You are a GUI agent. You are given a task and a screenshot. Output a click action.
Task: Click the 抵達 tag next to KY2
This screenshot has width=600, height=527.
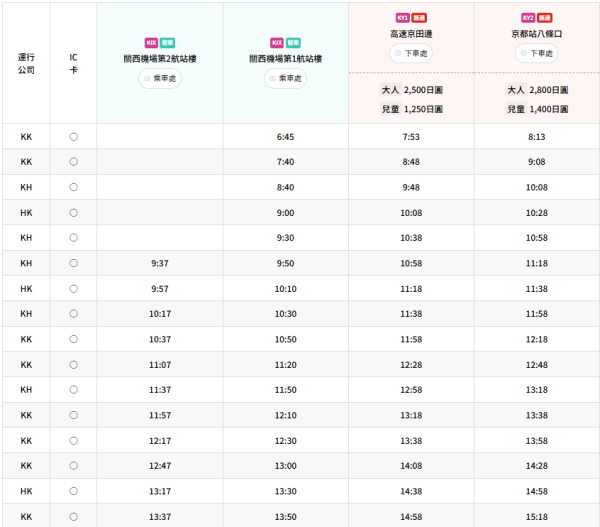pyautogui.click(x=544, y=18)
